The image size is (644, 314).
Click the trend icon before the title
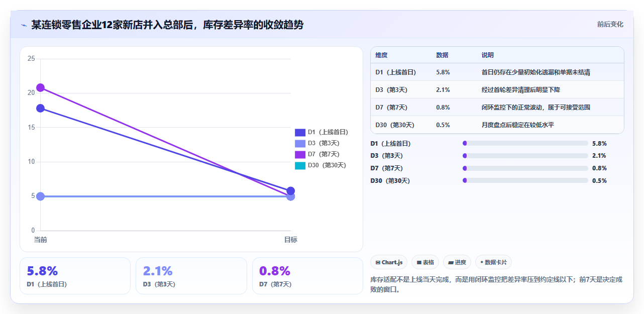pos(24,25)
